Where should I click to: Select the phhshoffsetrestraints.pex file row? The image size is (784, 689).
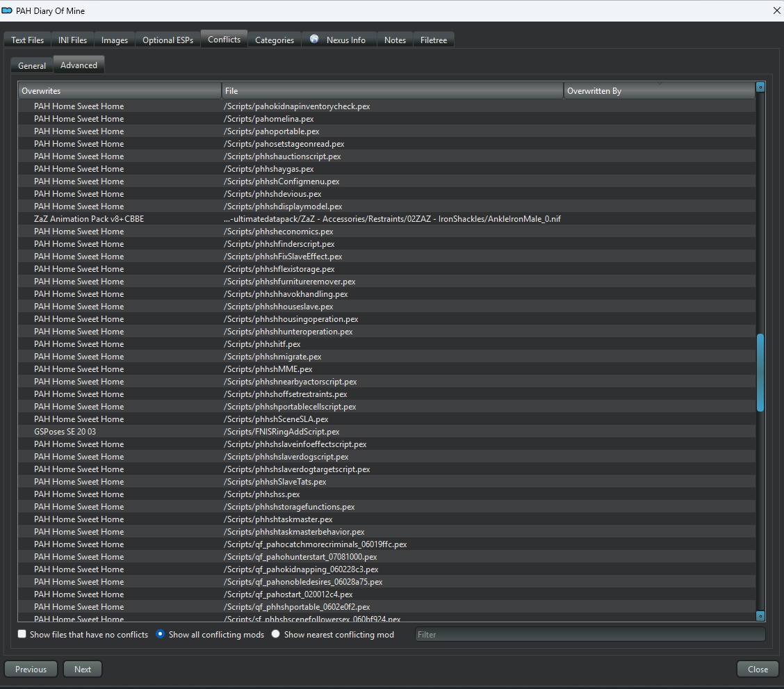pos(386,394)
